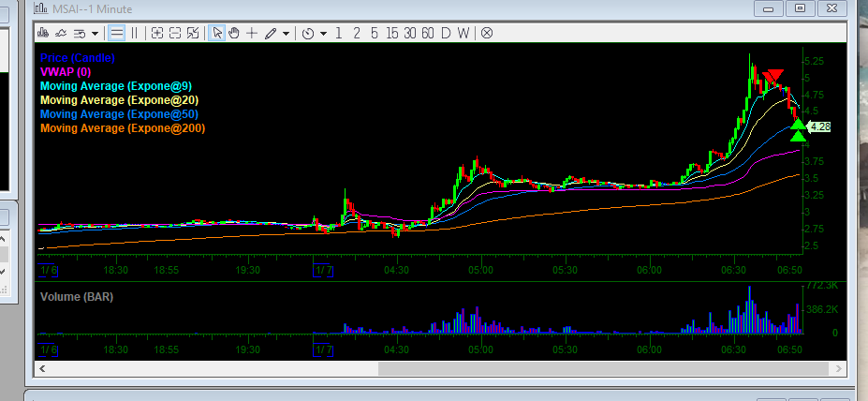Click the 1/7 date marker on price axis
This screenshot has height=401, width=868.
click(323, 270)
